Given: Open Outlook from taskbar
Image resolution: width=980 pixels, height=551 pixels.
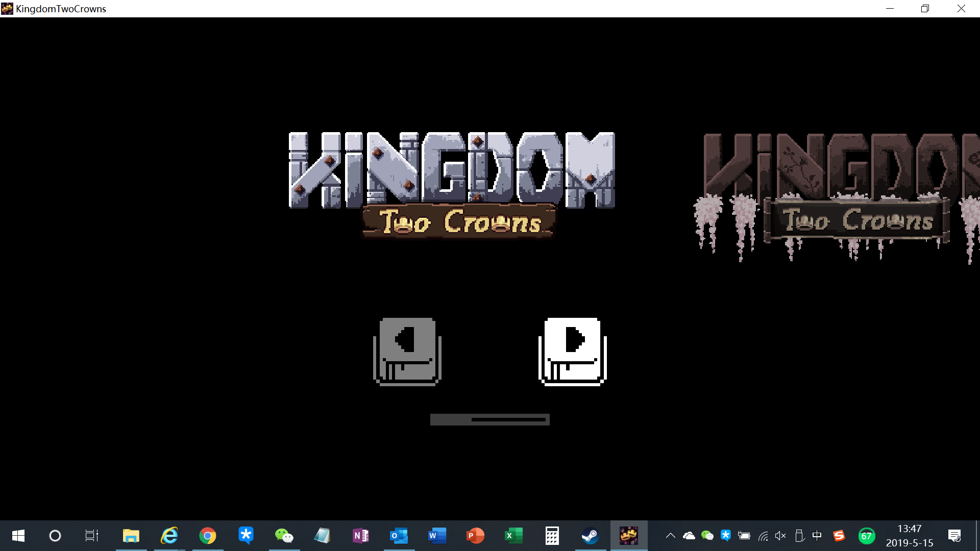Looking at the screenshot, I should point(399,536).
